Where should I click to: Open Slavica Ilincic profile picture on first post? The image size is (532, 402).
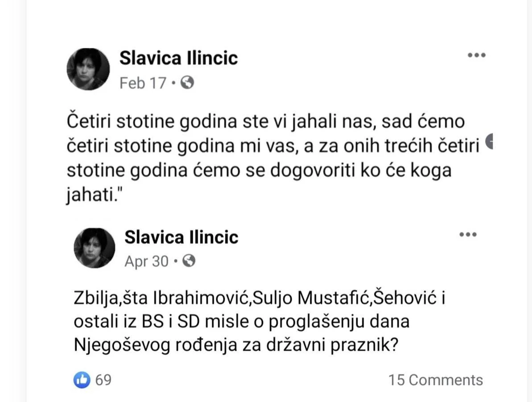coord(88,69)
